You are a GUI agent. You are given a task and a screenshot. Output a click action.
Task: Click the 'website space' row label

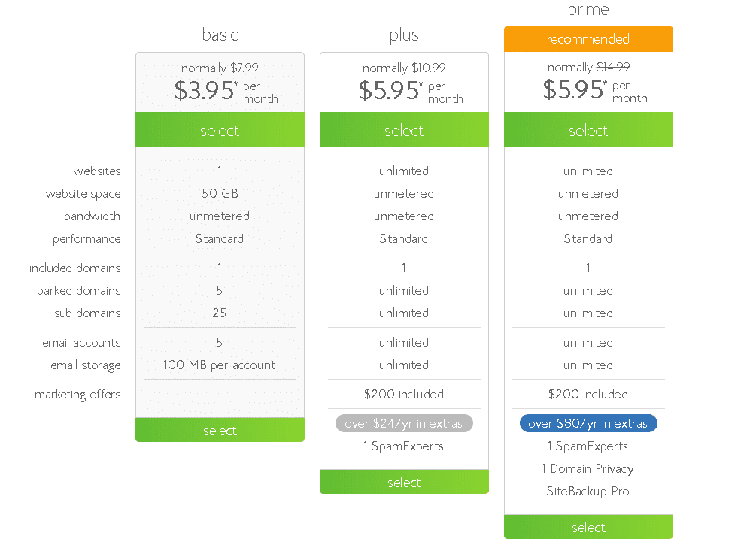pyautogui.click(x=83, y=194)
